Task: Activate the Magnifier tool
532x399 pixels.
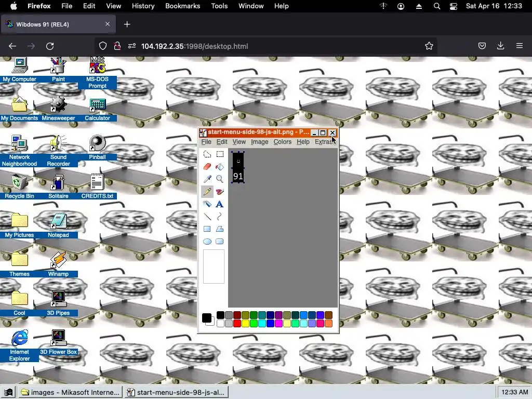Action: click(220, 179)
